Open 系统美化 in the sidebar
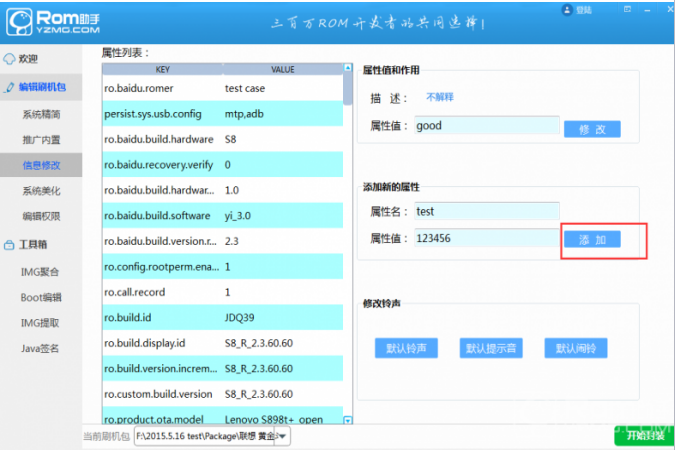The image size is (675, 450). (x=41, y=191)
